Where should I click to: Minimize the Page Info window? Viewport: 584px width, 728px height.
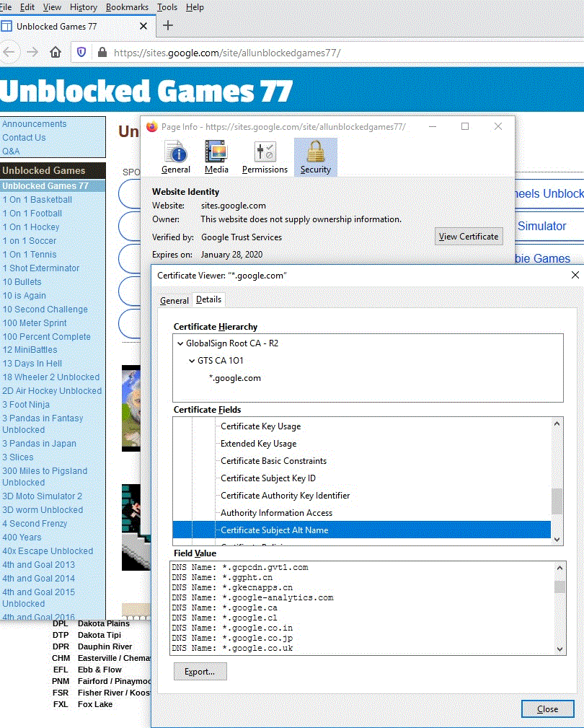433,126
